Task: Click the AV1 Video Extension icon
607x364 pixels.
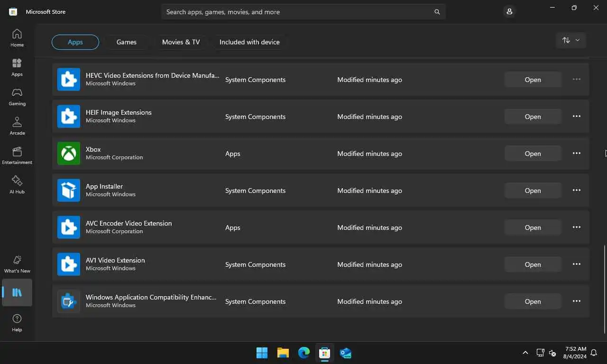Action: [69, 264]
